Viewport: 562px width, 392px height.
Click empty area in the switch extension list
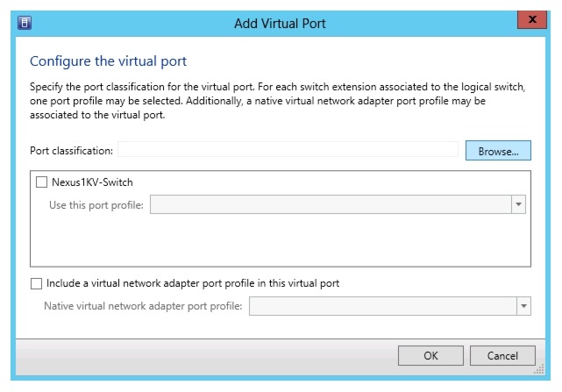(x=281, y=241)
